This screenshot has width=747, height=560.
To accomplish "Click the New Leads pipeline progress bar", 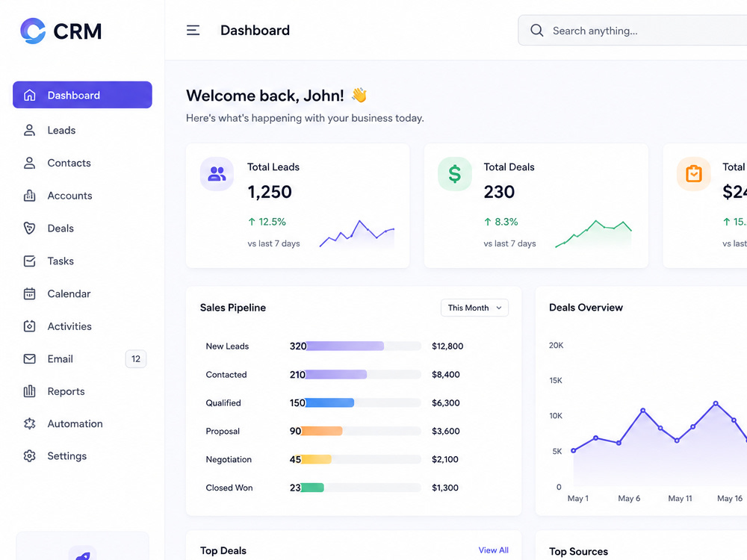I will pyautogui.click(x=364, y=346).
